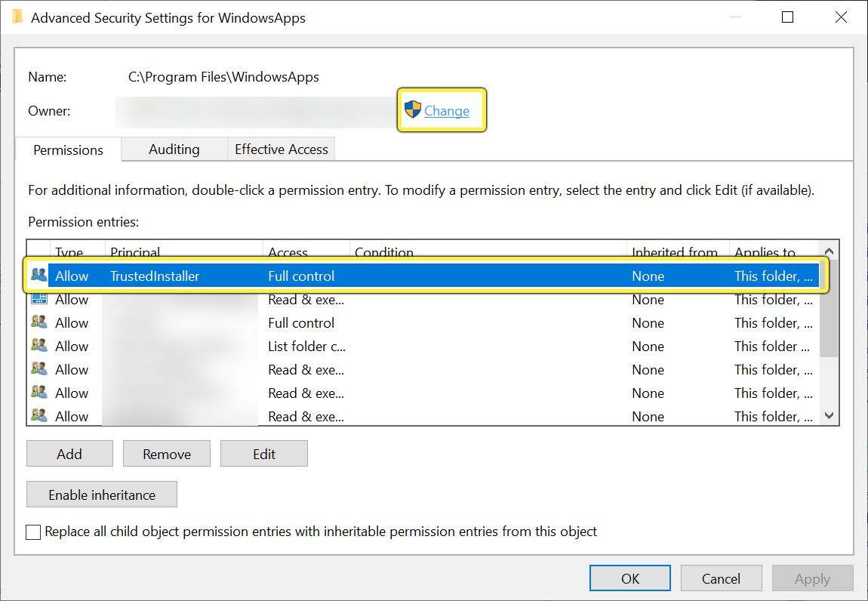Click the scroll-up arrow on the permission list
Image resolution: width=868 pixels, height=601 pixels.
[828, 249]
